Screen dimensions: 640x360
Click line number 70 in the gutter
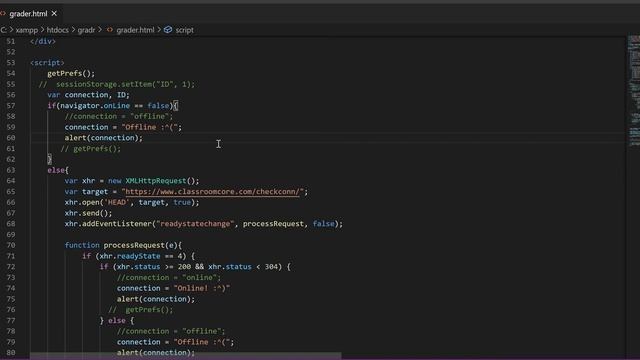click(11, 245)
